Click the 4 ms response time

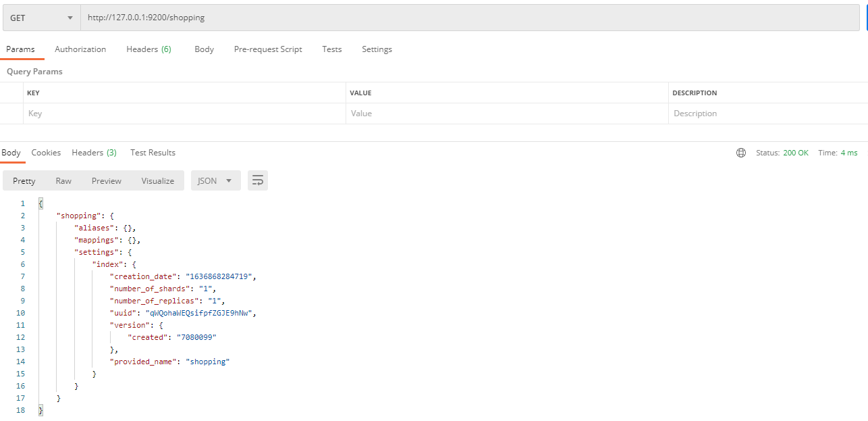click(849, 153)
